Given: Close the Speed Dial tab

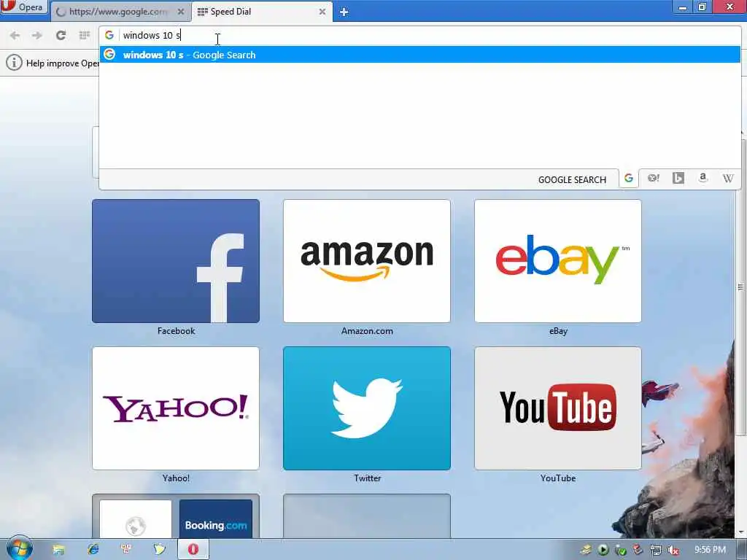Looking at the screenshot, I should click(x=322, y=12).
